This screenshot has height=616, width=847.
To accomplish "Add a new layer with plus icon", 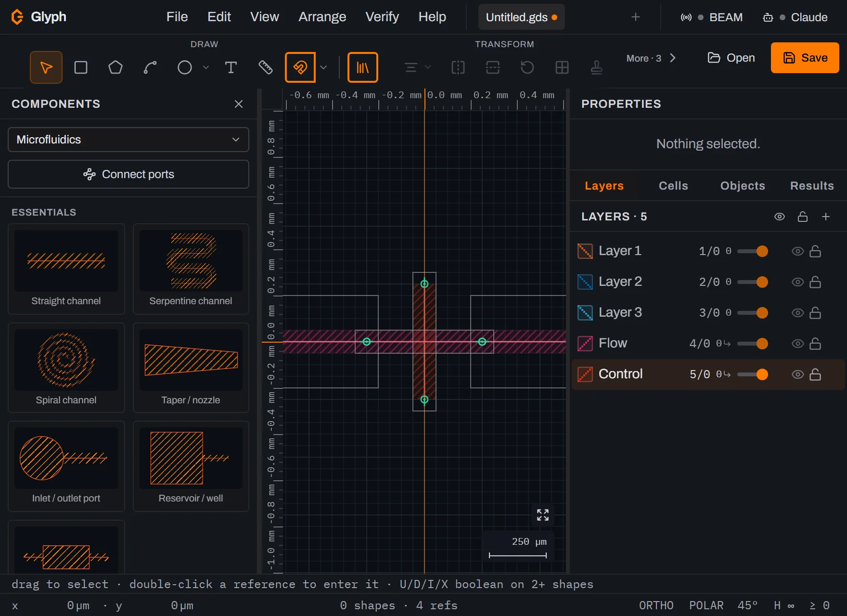I will tap(826, 217).
